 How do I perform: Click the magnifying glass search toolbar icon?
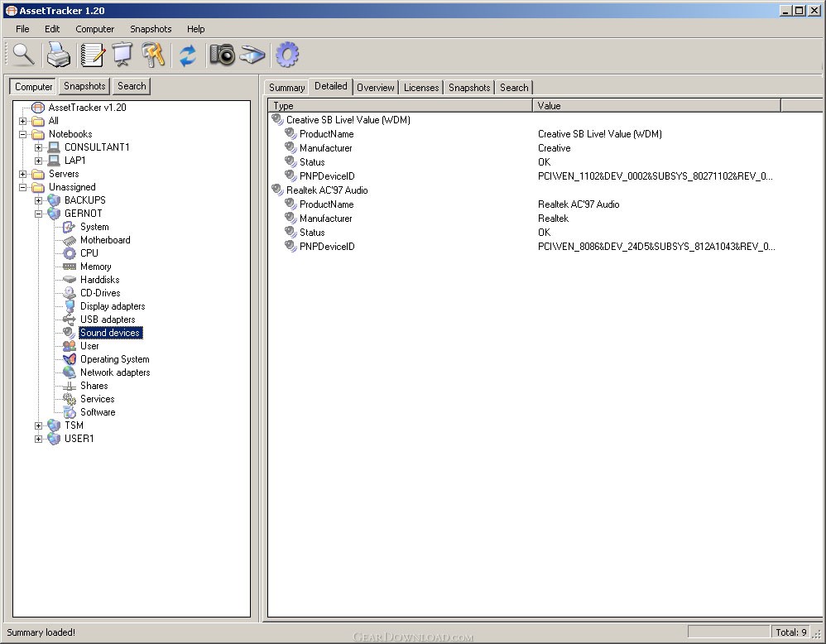click(x=22, y=55)
